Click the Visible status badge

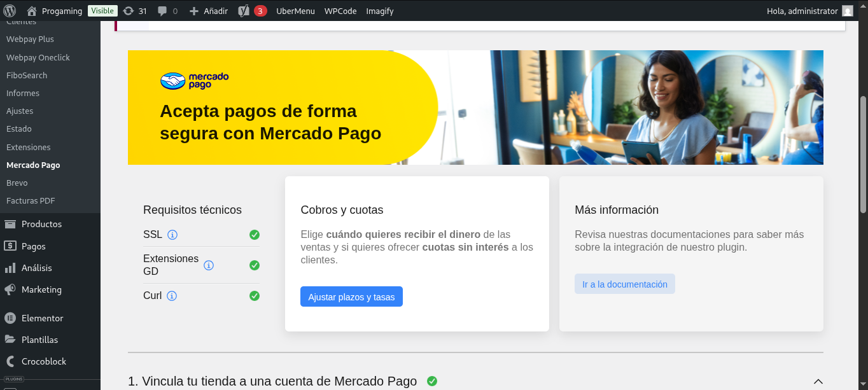tap(102, 11)
